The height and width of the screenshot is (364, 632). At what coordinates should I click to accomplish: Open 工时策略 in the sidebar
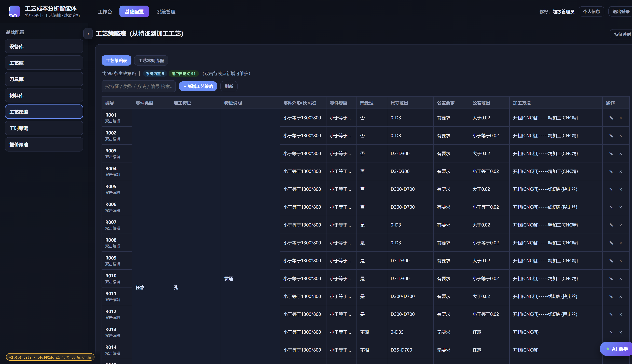coord(44,128)
